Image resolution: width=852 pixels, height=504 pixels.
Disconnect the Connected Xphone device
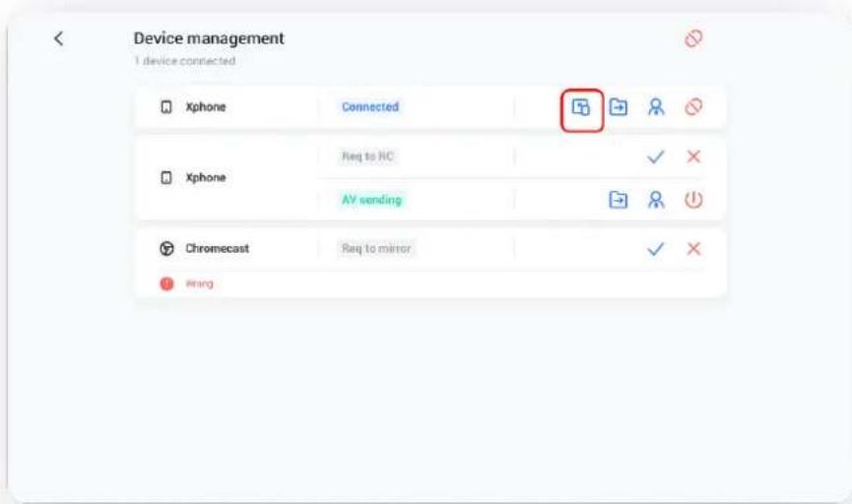click(x=693, y=107)
